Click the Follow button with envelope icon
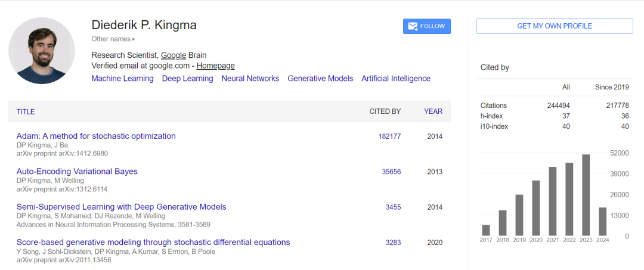644x270 pixels. coord(427,26)
